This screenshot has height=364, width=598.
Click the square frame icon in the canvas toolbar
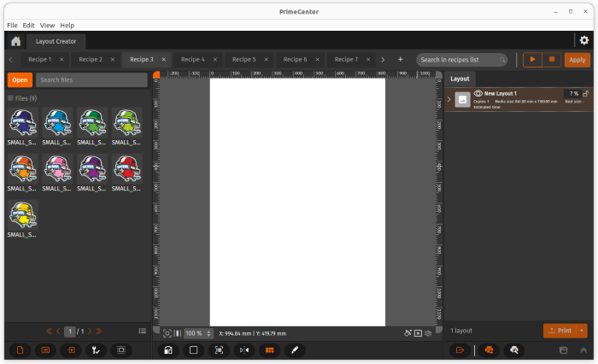194,350
